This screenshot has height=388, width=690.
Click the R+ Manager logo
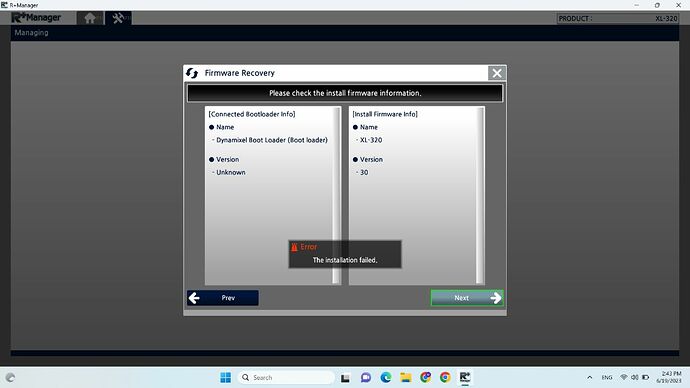tap(37, 18)
